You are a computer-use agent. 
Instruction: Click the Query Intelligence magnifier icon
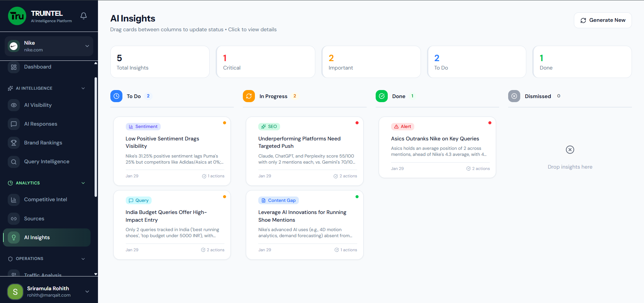14,162
